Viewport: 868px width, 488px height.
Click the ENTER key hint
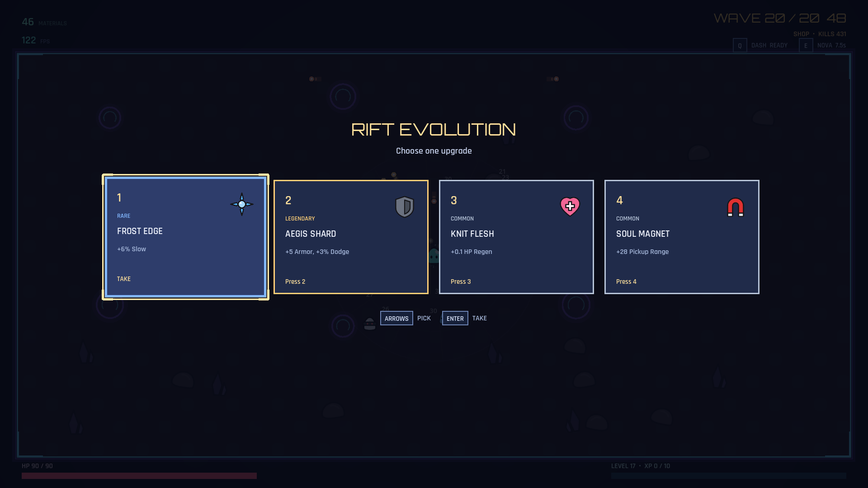(455, 318)
